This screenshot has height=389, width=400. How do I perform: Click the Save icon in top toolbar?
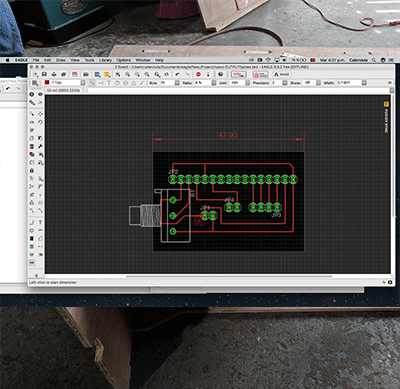44,74
